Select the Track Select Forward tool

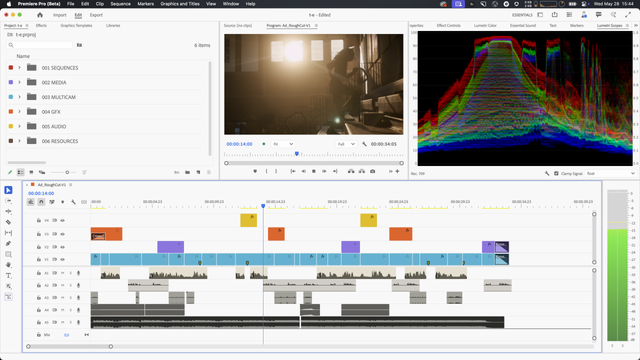pyautogui.click(x=8, y=201)
